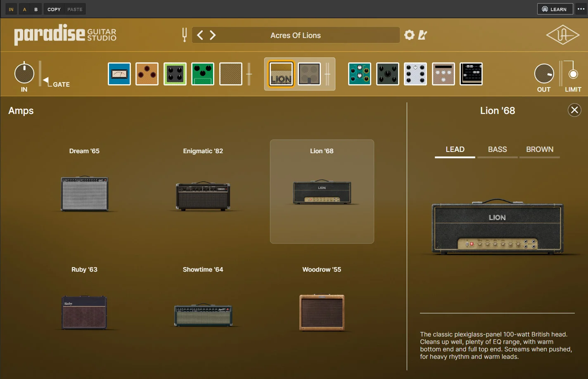Viewport: 588px width, 379px height.
Task: Select the orange pedal with three knobs
Action: 147,74
